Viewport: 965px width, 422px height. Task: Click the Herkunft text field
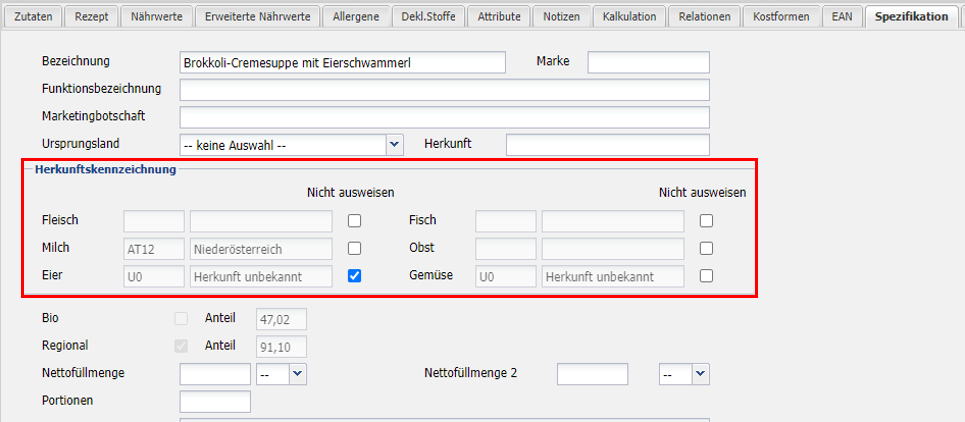point(607,145)
